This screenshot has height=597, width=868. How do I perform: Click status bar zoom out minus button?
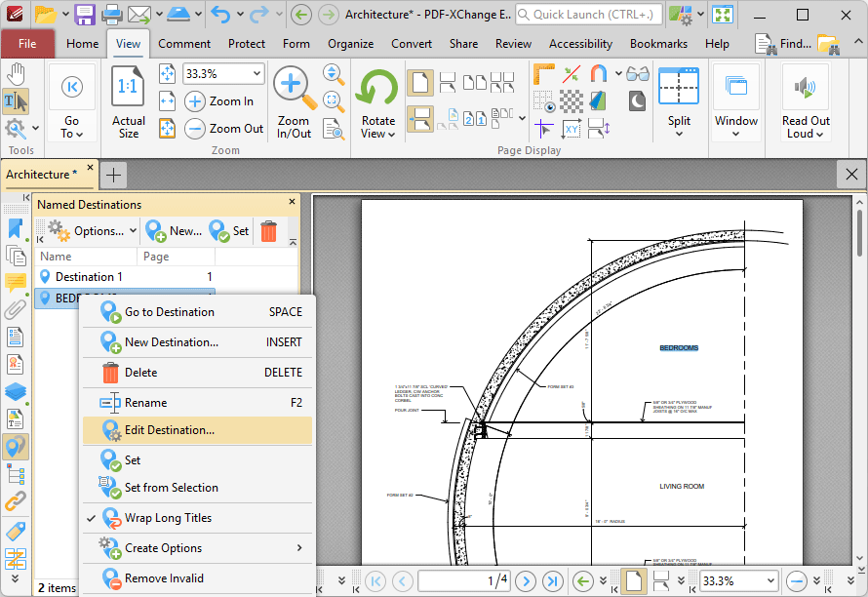797,581
